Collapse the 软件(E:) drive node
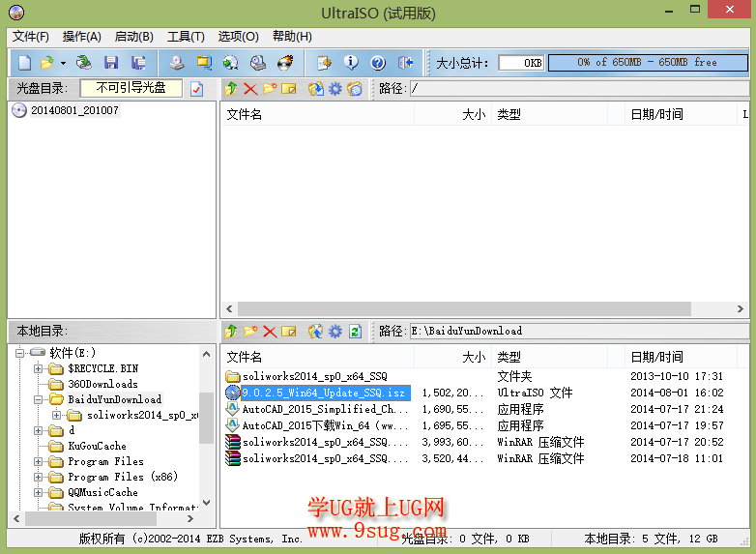Screen dimensions: 756x554 pos(19,353)
